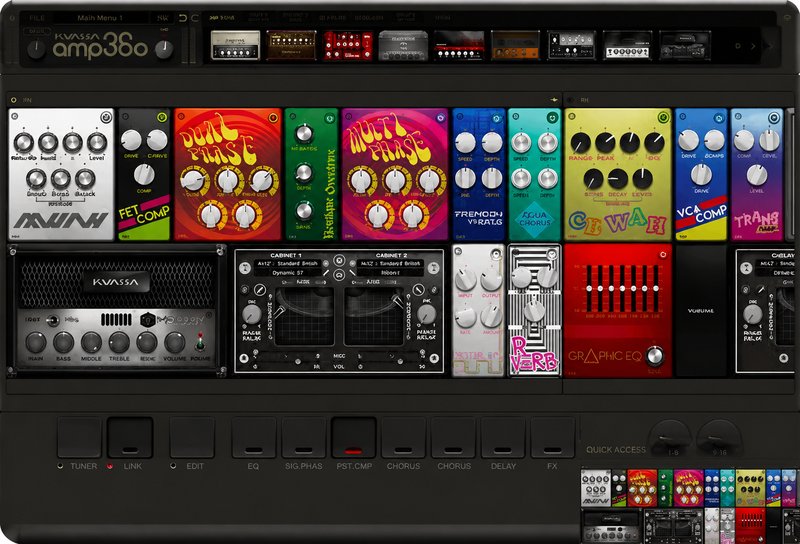800x544 pixels.
Task: Select the orange amp thumbnail in the browser
Action: (x=515, y=45)
